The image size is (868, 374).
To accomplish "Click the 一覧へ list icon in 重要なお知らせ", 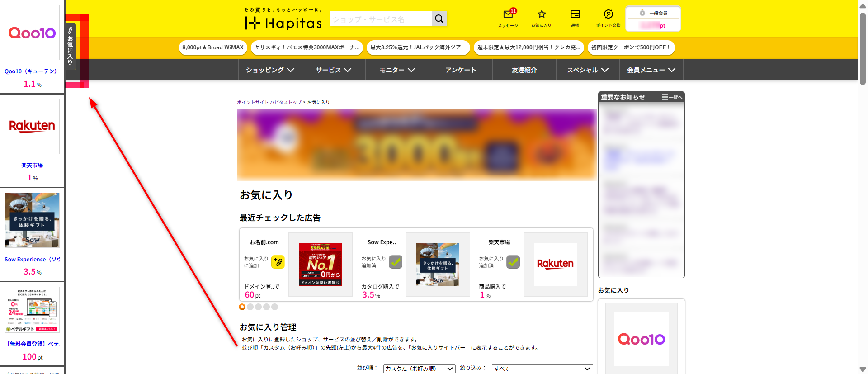I will click(672, 97).
